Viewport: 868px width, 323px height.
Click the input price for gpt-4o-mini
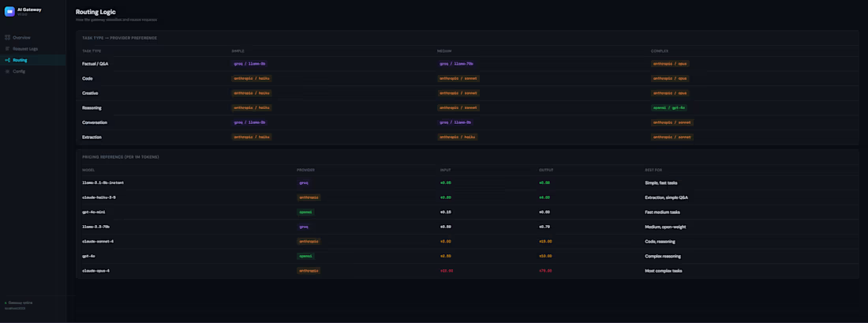point(445,212)
